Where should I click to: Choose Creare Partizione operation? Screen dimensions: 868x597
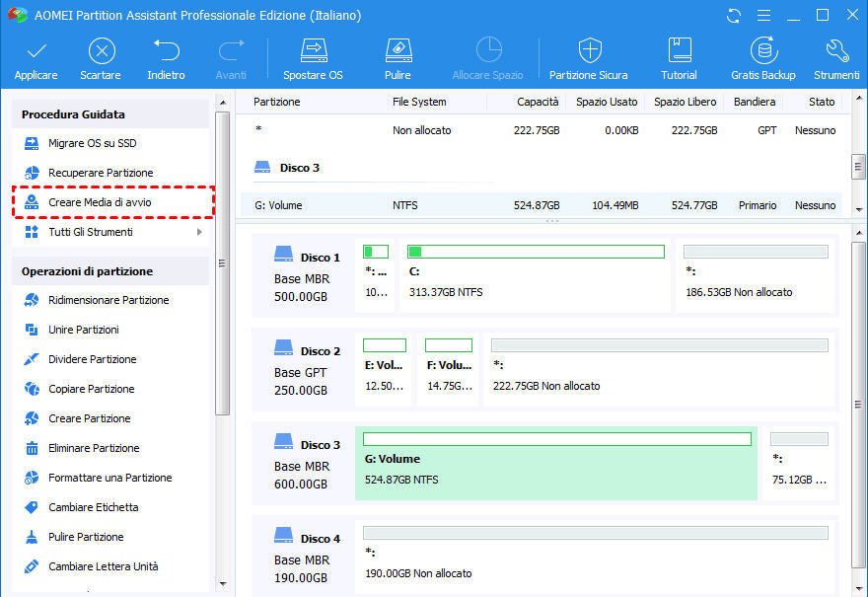click(89, 418)
